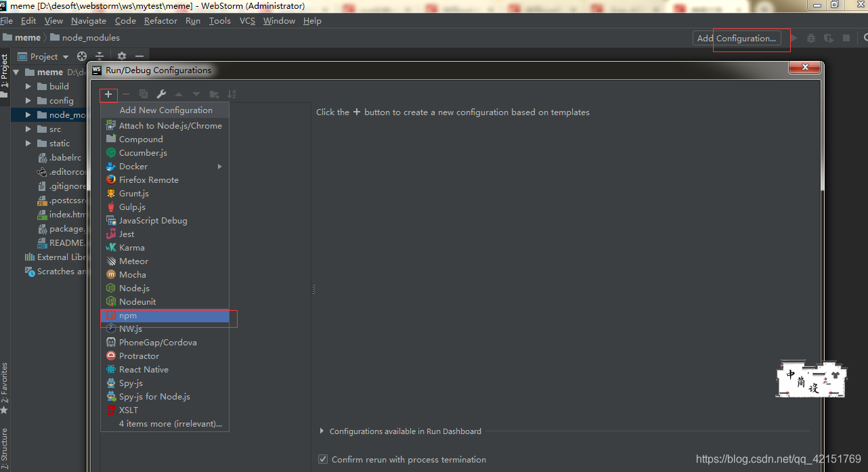Expand the static folder

coord(28,143)
